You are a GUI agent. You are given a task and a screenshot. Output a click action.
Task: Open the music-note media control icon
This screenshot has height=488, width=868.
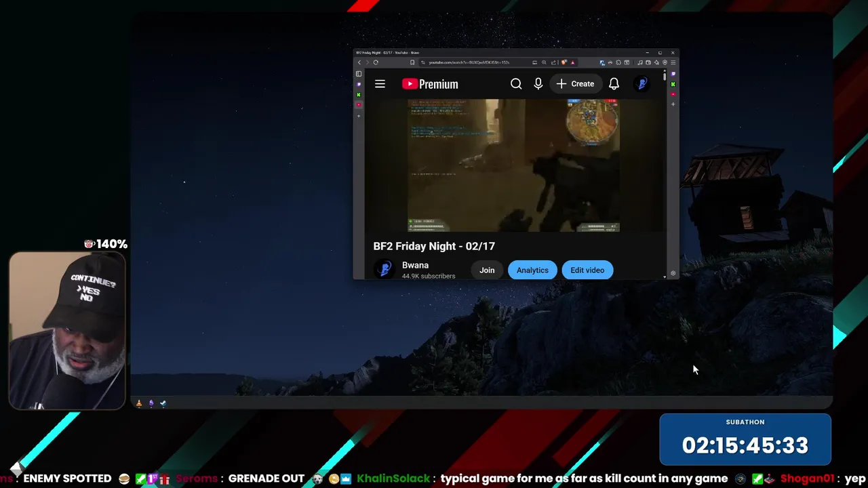coord(640,62)
